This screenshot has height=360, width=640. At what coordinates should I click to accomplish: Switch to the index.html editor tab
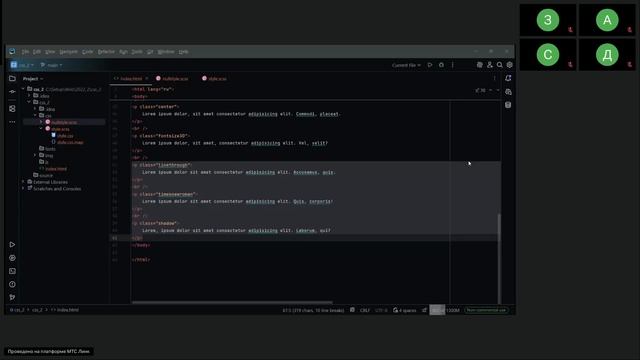tap(131, 78)
